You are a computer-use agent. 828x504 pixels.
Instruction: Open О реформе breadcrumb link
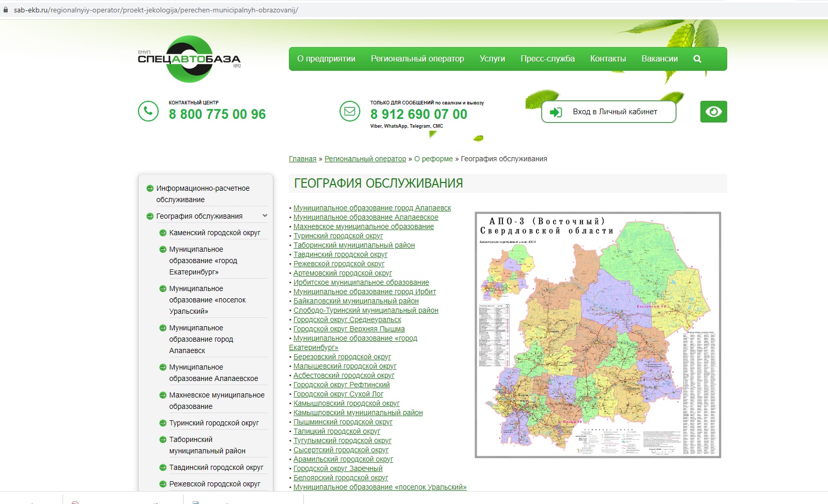click(x=434, y=159)
